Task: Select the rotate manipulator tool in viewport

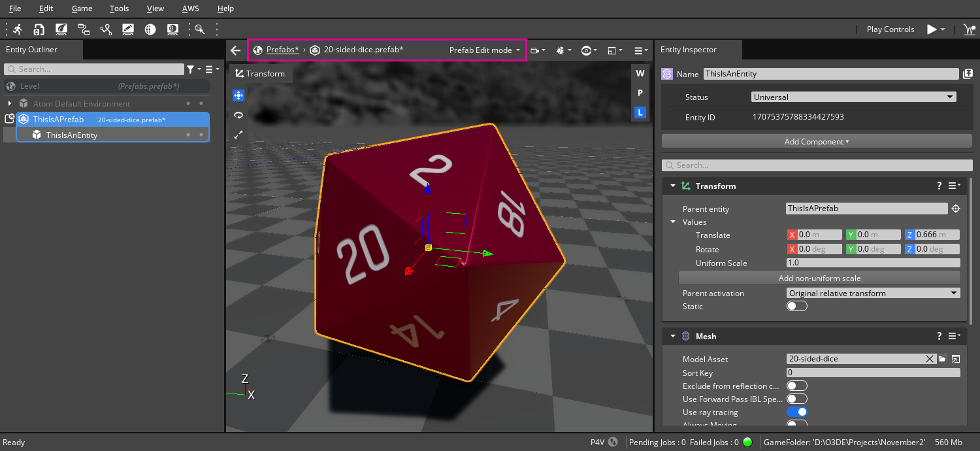Action: click(238, 115)
